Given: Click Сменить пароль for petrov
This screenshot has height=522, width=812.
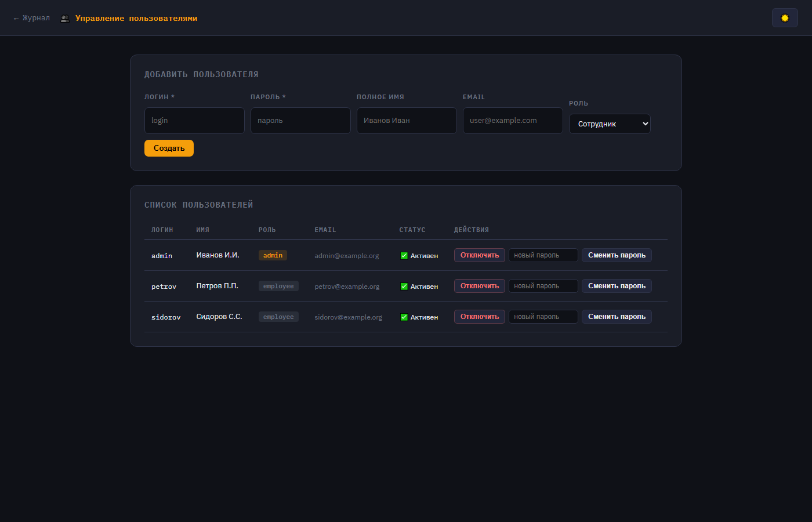Looking at the screenshot, I should [x=617, y=286].
